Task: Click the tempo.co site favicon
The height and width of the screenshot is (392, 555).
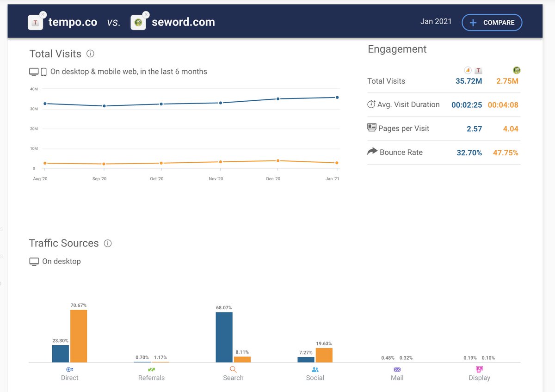Action: pos(35,23)
